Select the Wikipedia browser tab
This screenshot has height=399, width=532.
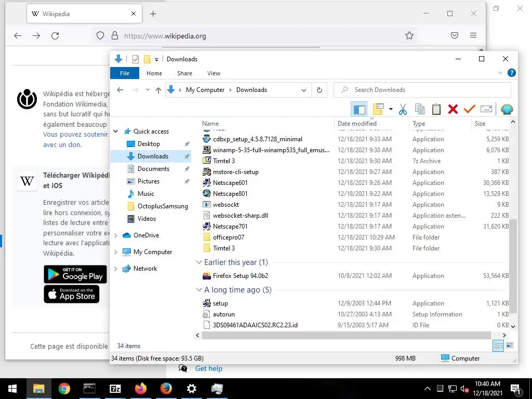[x=84, y=14]
